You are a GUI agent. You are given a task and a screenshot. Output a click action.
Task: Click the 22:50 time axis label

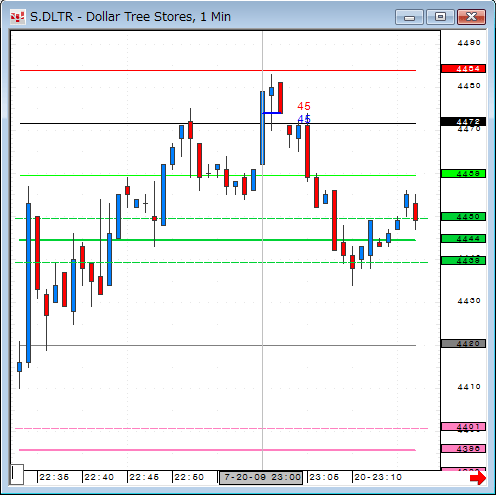click(x=189, y=477)
